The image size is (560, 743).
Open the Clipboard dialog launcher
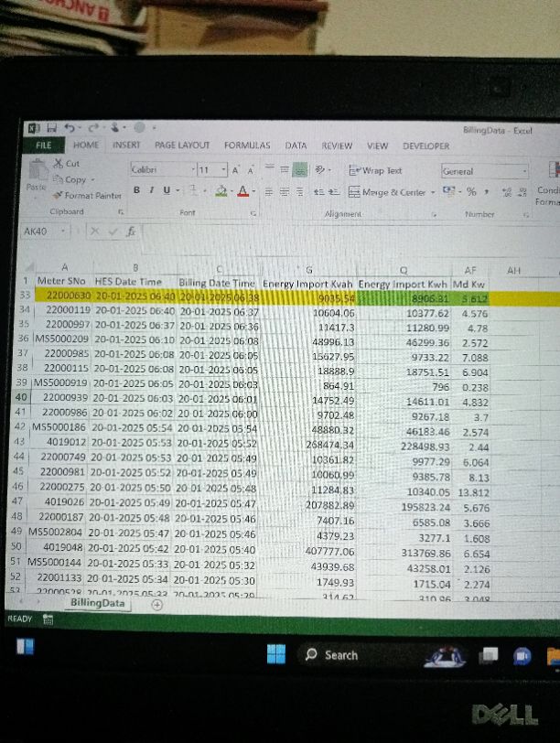(x=121, y=212)
